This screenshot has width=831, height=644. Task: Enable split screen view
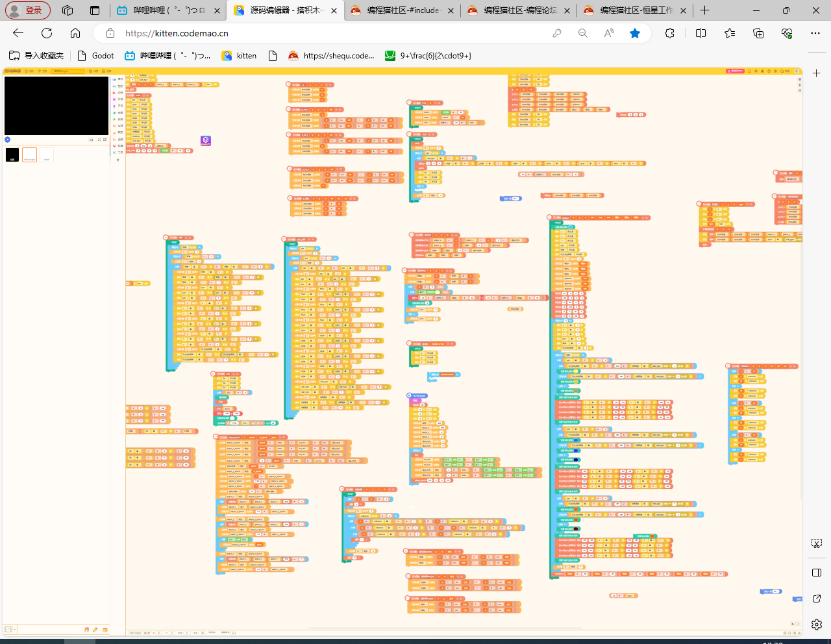click(x=701, y=33)
